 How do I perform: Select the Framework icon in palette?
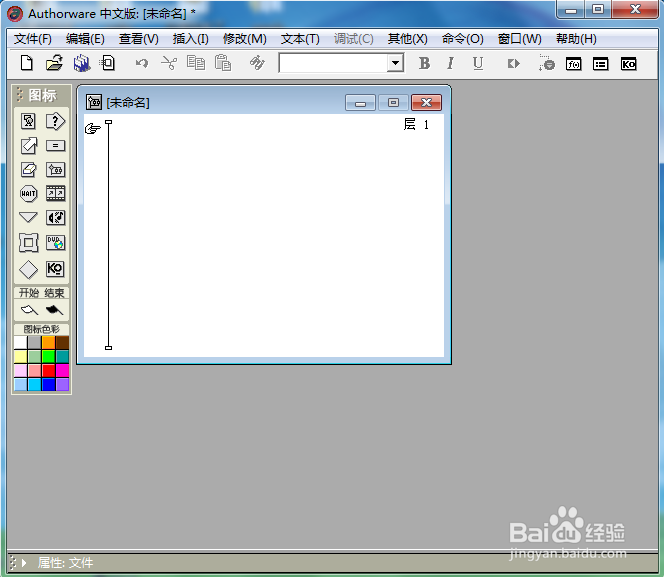[28, 243]
